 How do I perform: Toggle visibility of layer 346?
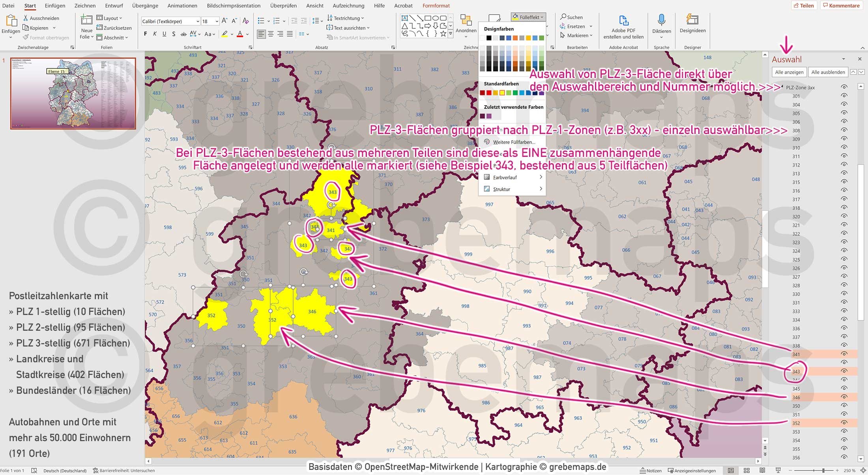click(x=844, y=397)
